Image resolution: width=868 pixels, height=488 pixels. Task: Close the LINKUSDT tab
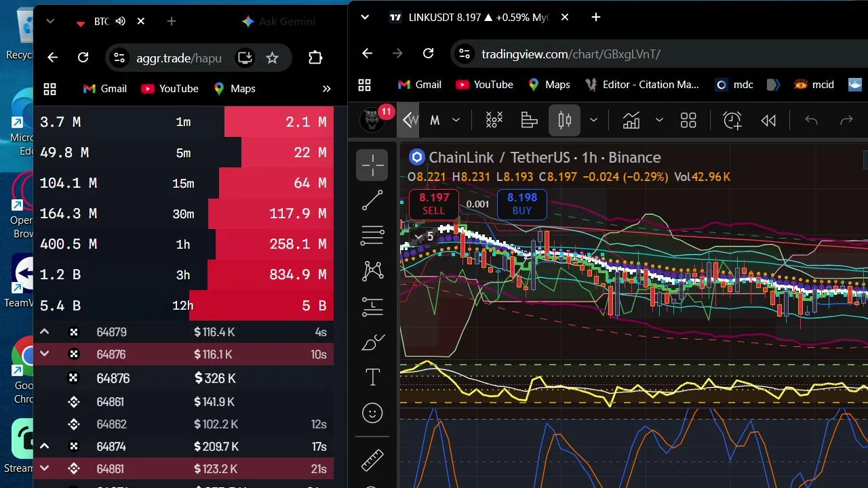tap(565, 17)
